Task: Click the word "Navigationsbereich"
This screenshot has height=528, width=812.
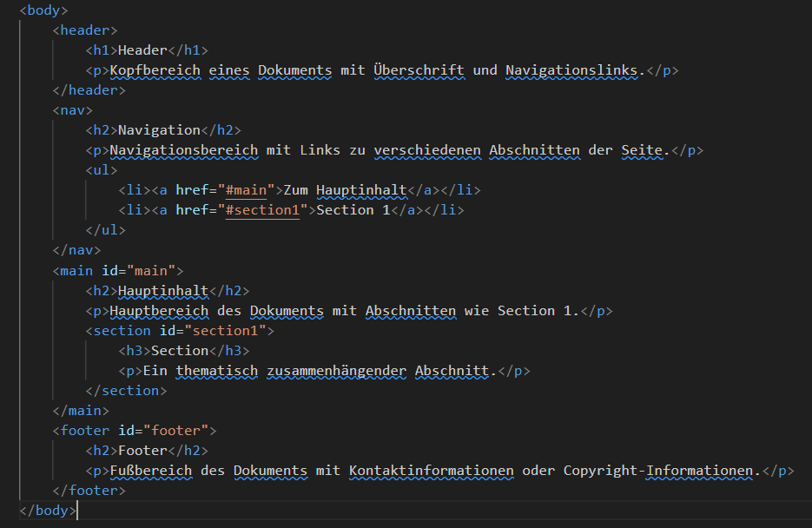Action: pyautogui.click(x=183, y=150)
